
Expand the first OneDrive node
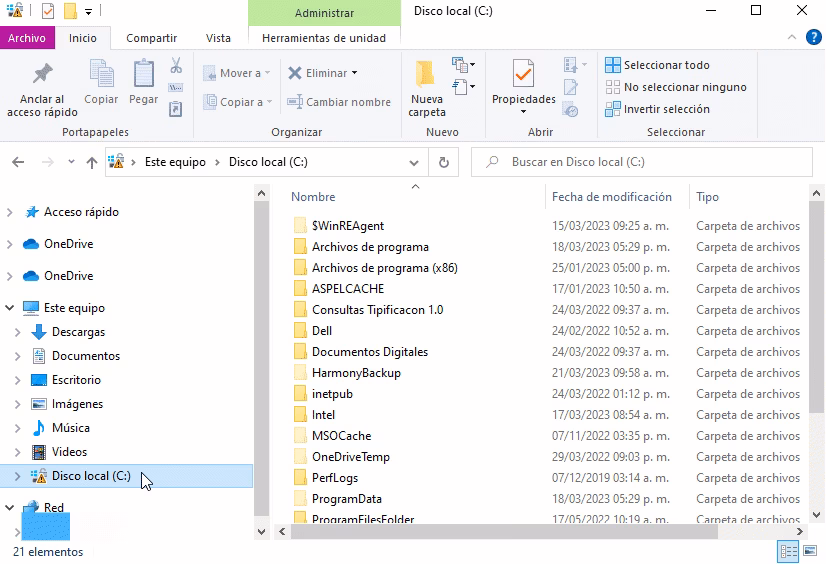coord(9,244)
